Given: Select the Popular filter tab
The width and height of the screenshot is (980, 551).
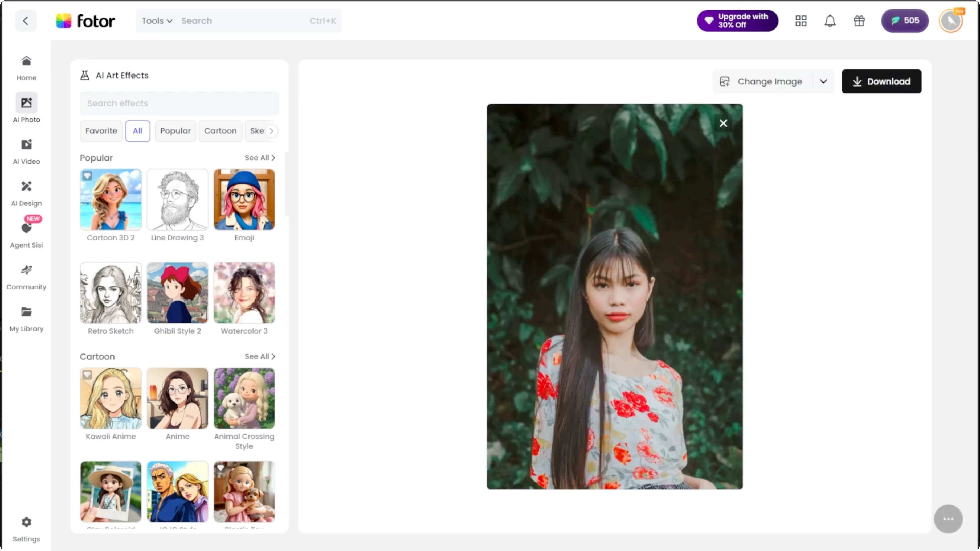Looking at the screenshot, I should point(175,131).
